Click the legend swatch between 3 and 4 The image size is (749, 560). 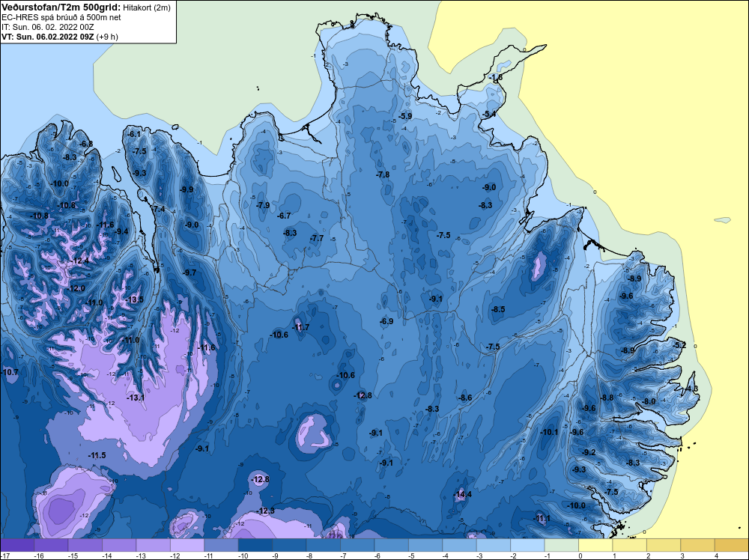click(697, 545)
